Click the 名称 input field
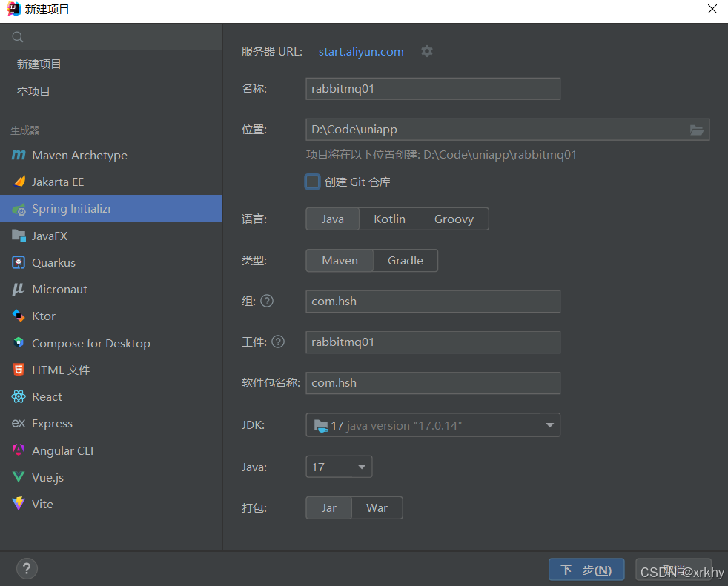Viewport: 728px width, 586px height. [433, 89]
